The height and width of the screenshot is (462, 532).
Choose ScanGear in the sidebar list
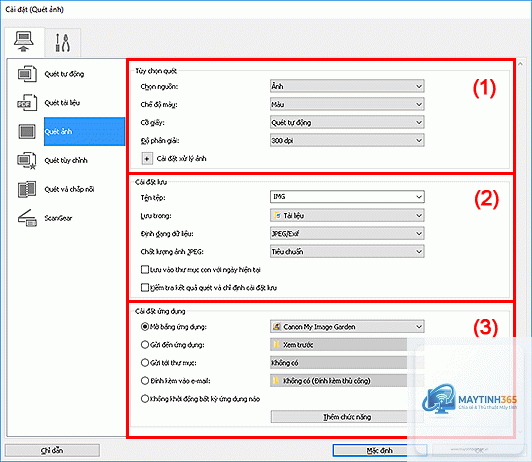(x=58, y=218)
